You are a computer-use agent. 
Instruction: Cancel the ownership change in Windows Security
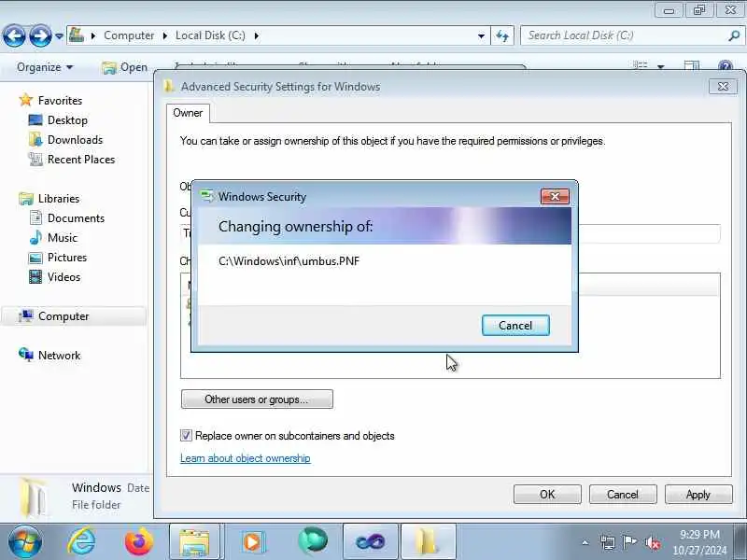point(515,325)
